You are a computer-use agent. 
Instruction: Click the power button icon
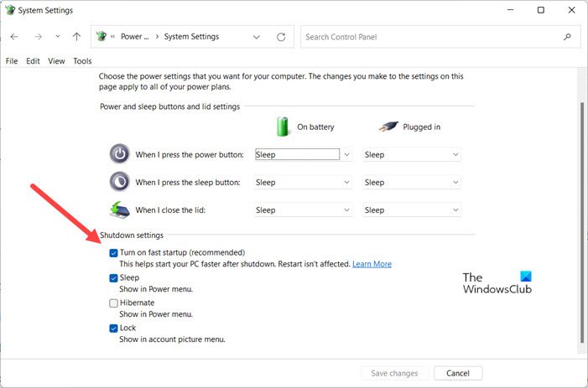120,154
